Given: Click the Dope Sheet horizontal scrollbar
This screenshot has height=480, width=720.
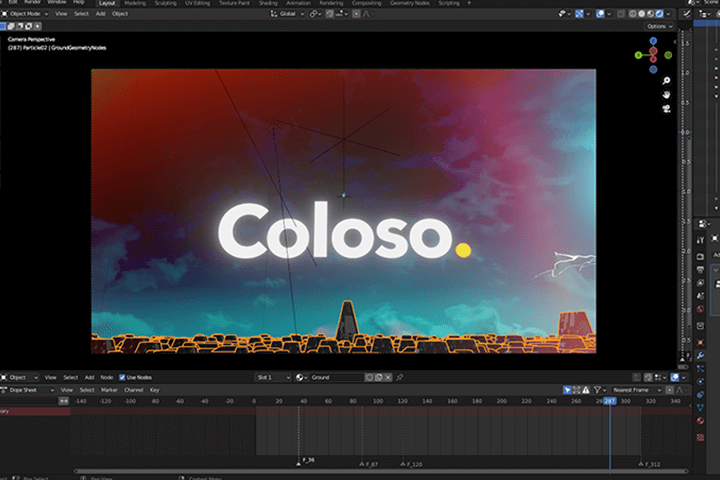Looking at the screenshot, I should click(x=381, y=471).
